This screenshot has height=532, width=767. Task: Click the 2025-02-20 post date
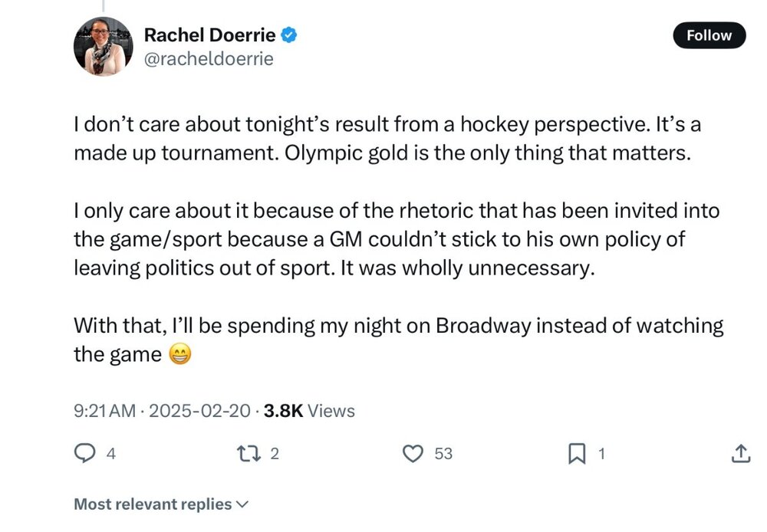click(x=202, y=411)
